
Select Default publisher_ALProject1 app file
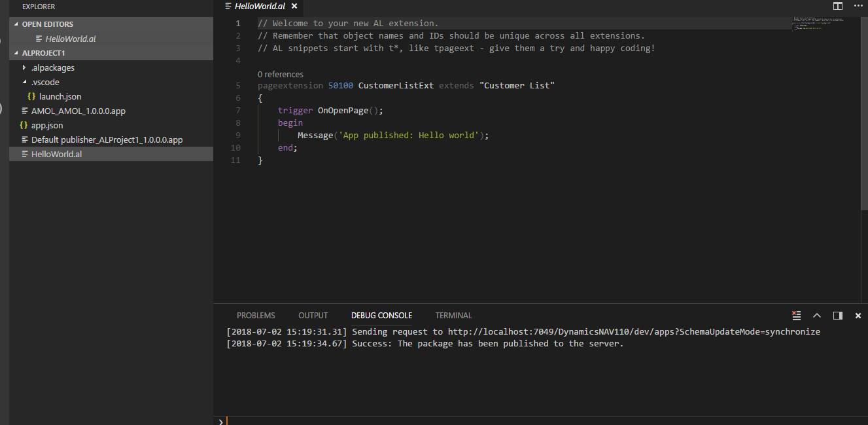point(107,139)
